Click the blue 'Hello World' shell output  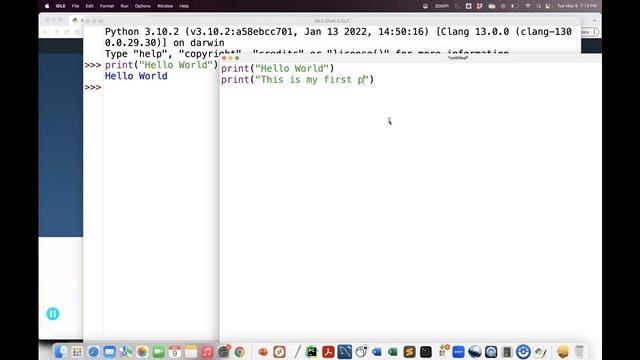[x=136, y=76]
